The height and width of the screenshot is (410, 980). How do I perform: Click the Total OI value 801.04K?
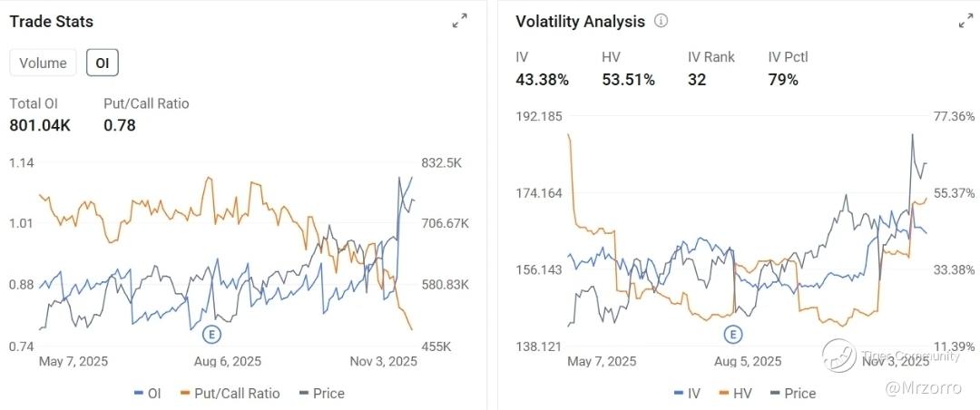[x=40, y=125]
